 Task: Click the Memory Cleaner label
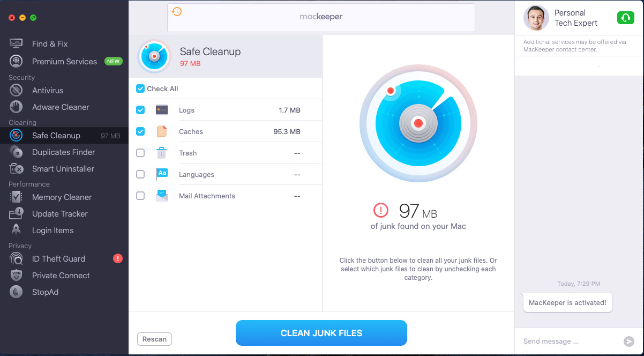click(62, 197)
